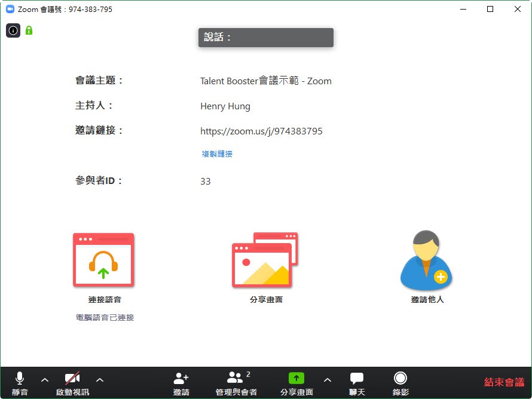Click the Zoom app logo in title bar
This screenshot has width=532, height=399.
point(10,9)
